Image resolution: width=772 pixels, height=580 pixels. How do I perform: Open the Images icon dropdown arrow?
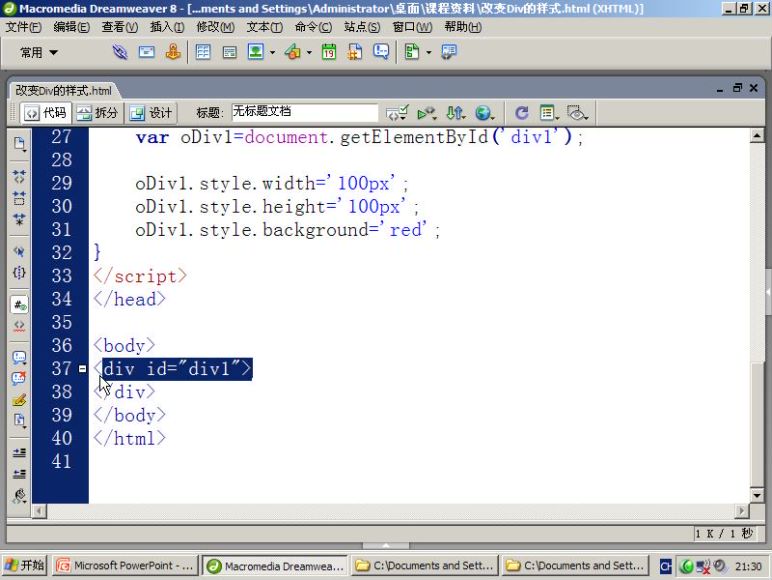click(272, 52)
